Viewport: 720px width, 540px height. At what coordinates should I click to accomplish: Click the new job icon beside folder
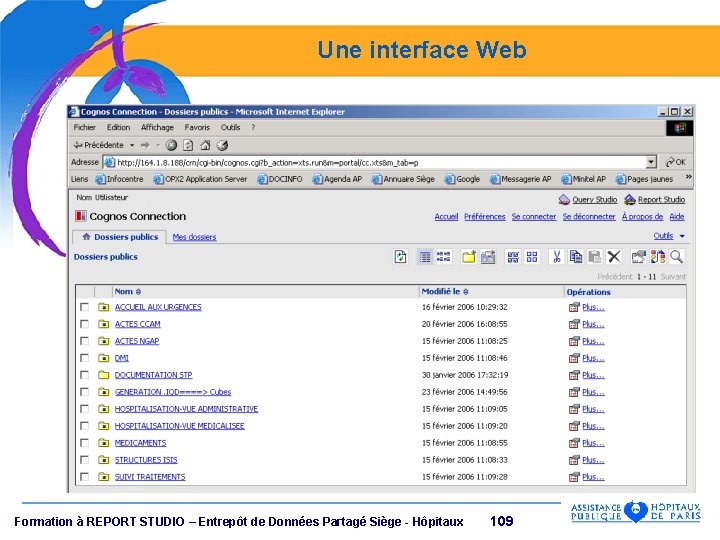click(488, 257)
